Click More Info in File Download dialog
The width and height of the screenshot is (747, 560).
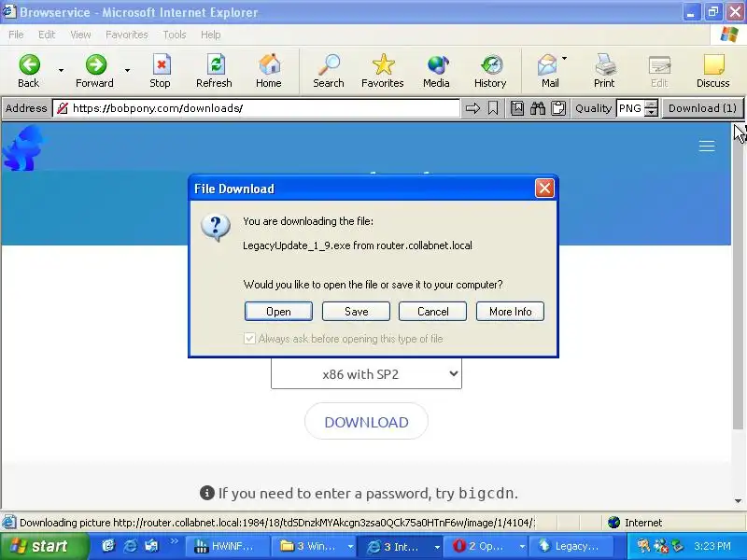tap(510, 312)
